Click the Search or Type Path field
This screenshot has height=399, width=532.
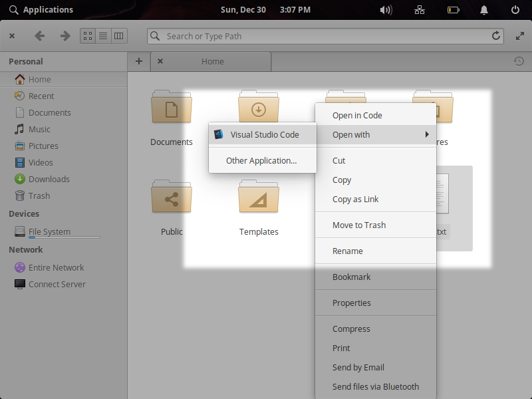tap(325, 37)
